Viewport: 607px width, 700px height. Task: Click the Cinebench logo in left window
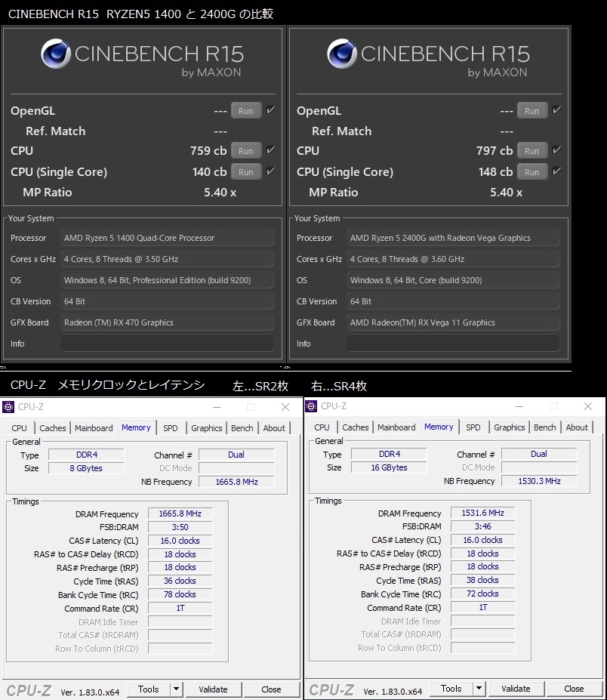click(56, 54)
